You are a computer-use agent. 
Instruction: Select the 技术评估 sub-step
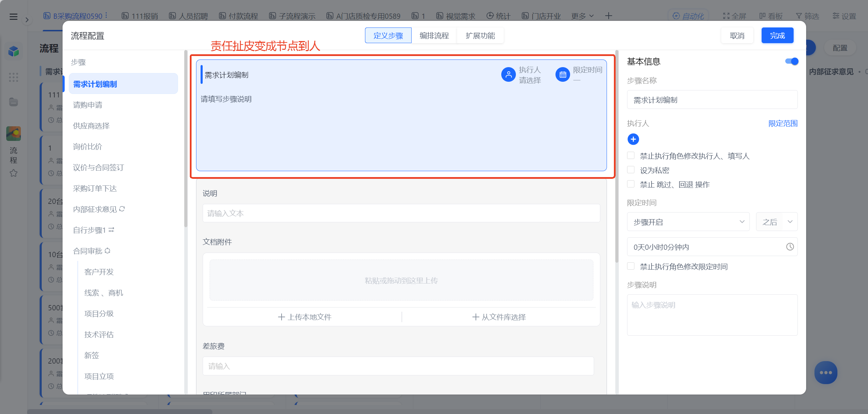99,334
